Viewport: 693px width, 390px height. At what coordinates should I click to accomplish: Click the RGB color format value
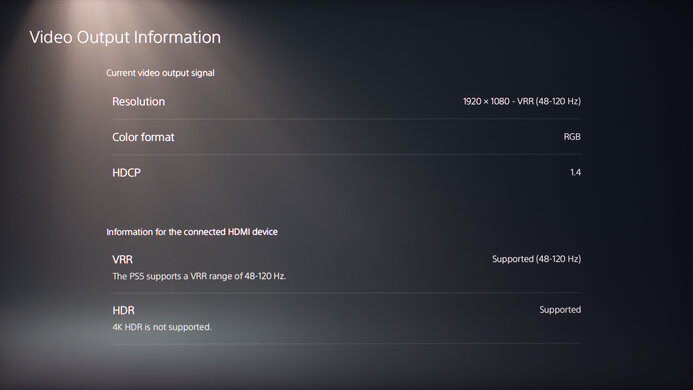point(572,137)
